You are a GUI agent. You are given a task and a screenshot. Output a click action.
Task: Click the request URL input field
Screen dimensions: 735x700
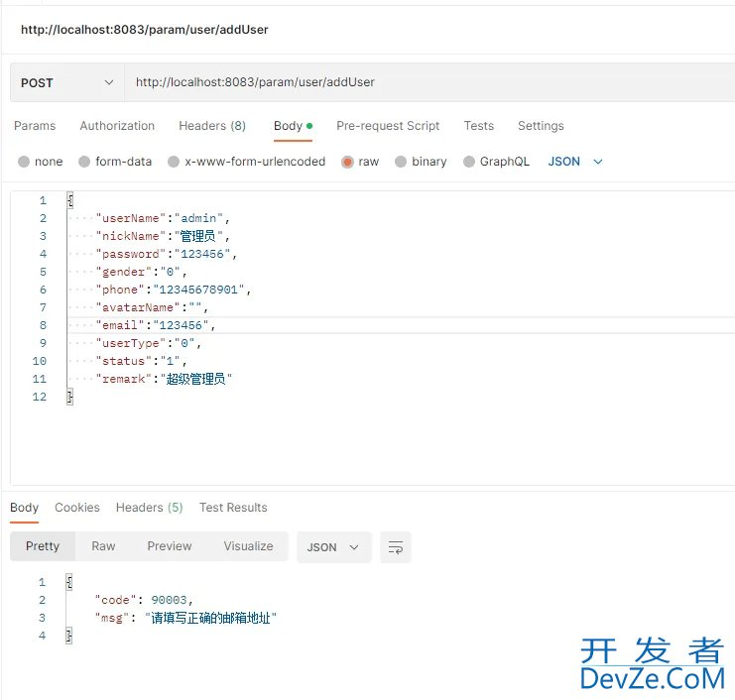click(x=429, y=82)
